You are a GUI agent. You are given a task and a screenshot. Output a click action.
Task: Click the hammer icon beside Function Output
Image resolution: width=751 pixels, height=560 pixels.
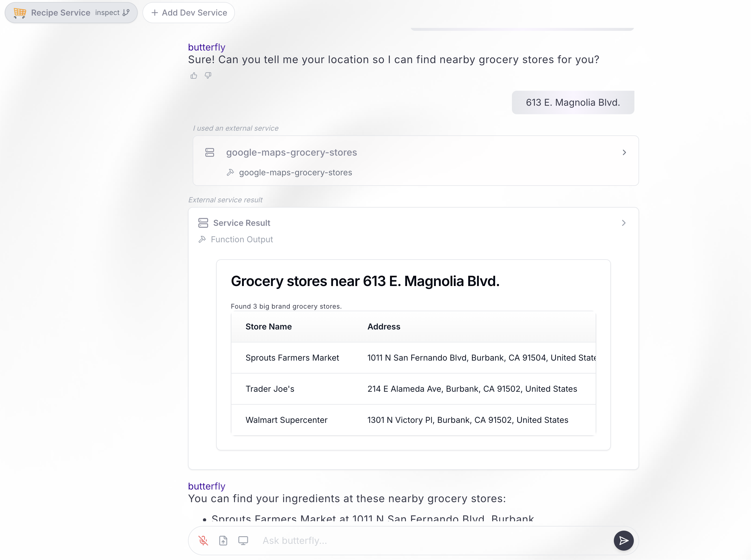pyautogui.click(x=202, y=239)
